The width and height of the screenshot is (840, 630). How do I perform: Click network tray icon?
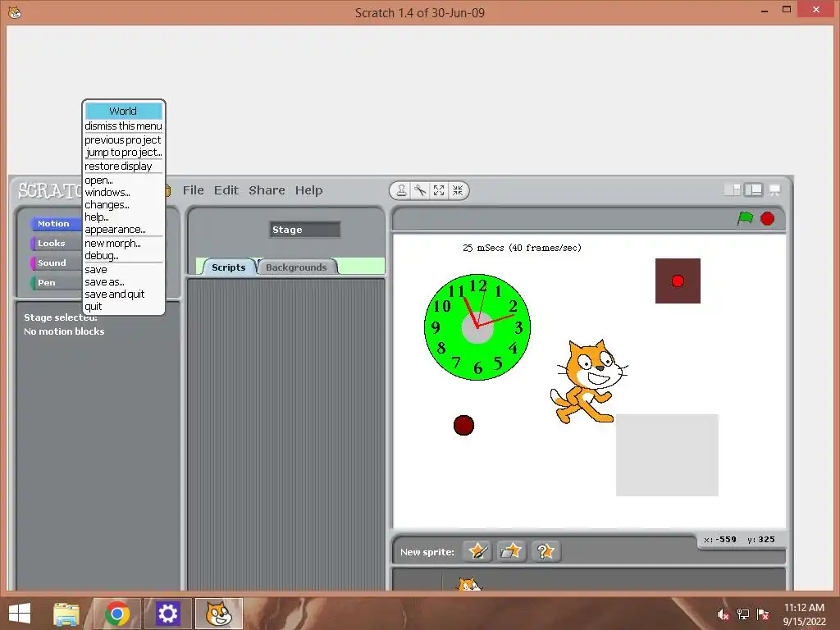(743, 614)
